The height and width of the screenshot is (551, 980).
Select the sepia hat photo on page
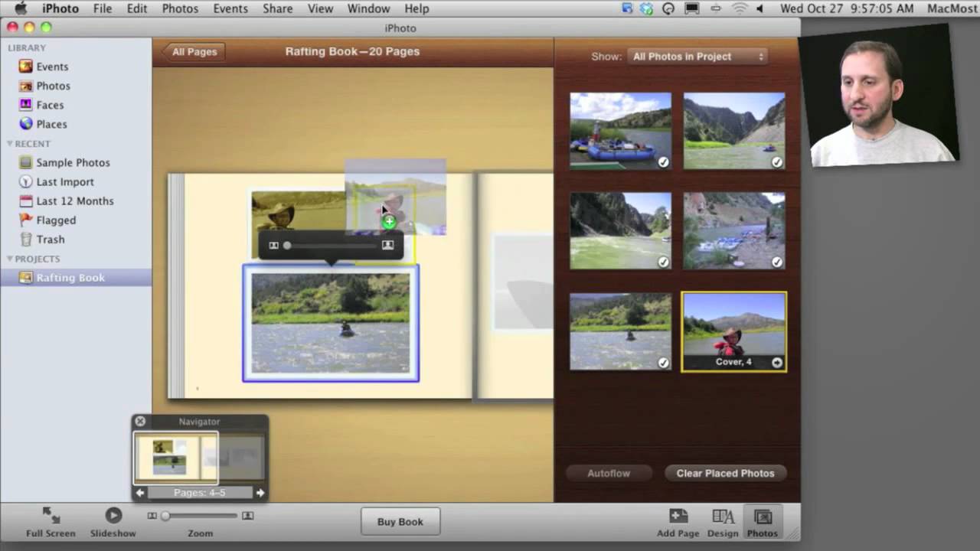[297, 211]
